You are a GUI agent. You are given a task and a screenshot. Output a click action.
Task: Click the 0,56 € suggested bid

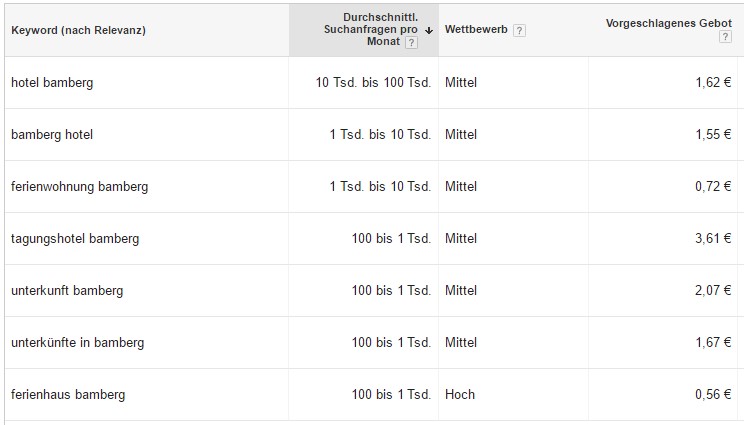[x=713, y=394]
